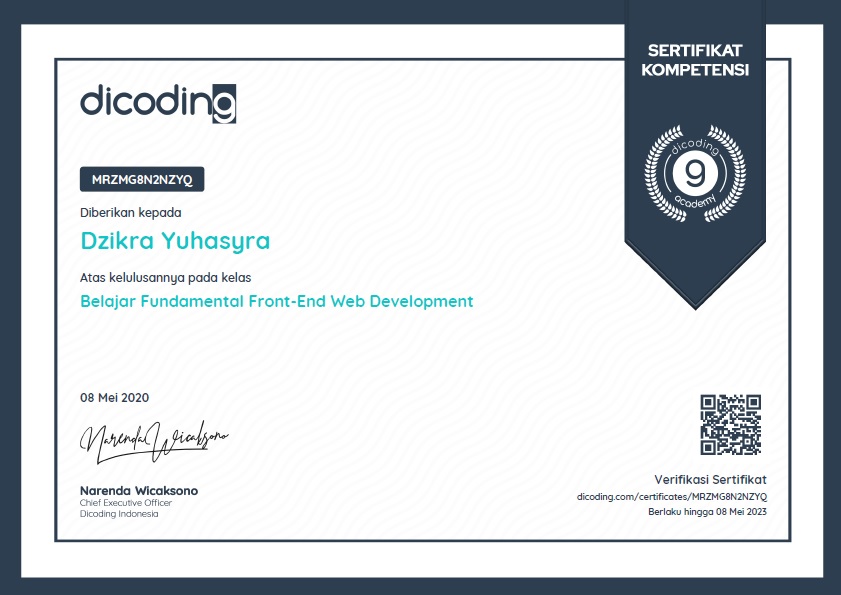Select the MRZMG8N2NZYQ certificate ID badge

click(141, 179)
